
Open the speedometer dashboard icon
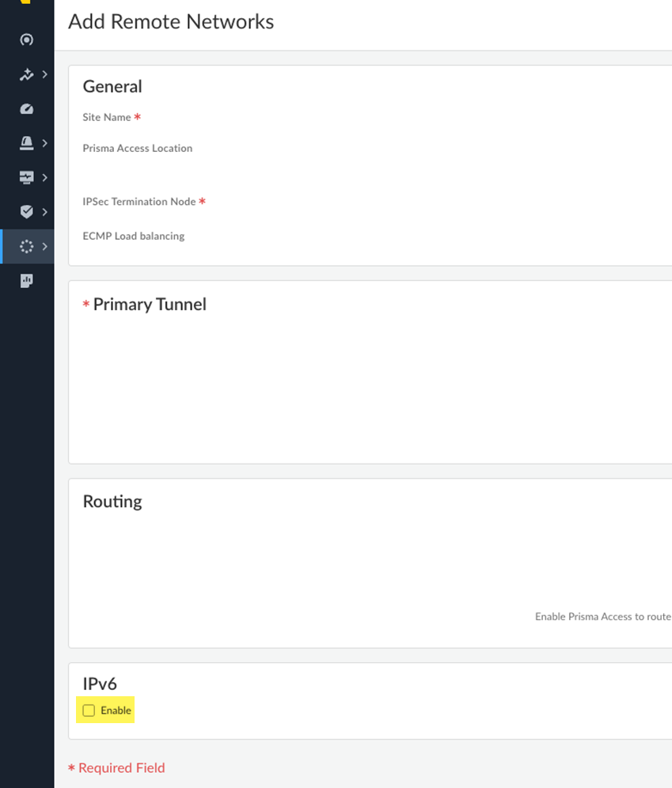[27, 108]
